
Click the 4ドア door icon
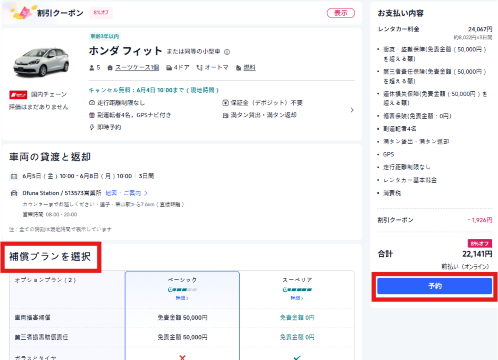[x=169, y=68]
